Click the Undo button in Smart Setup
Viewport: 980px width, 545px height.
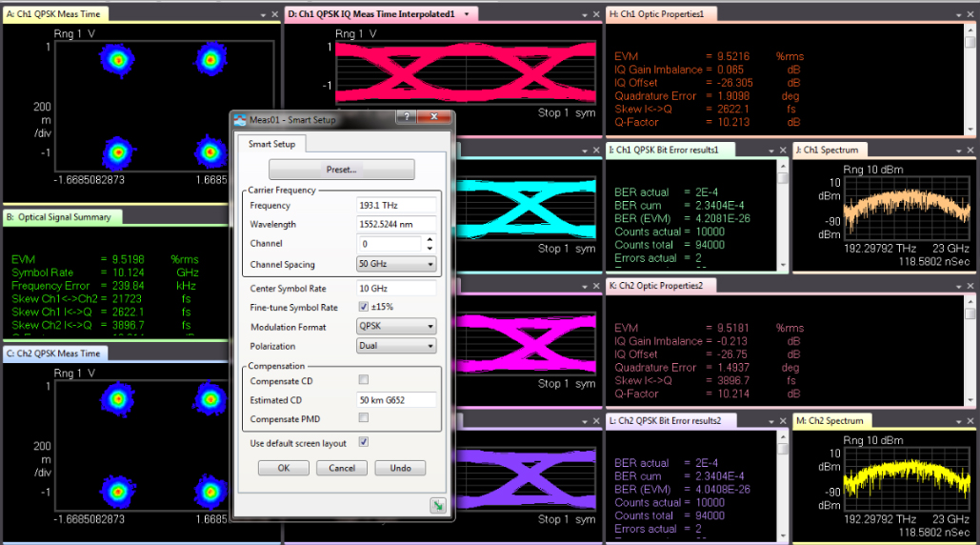pos(400,468)
